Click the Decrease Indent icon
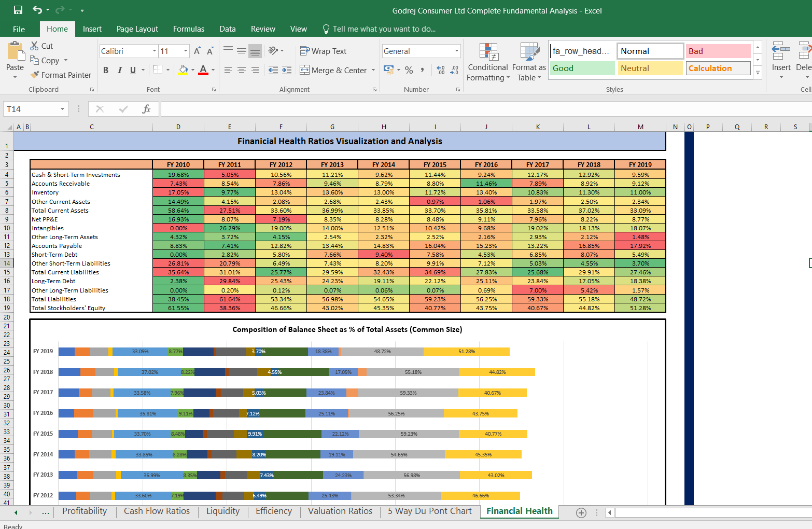This screenshot has width=812, height=529. pos(273,70)
